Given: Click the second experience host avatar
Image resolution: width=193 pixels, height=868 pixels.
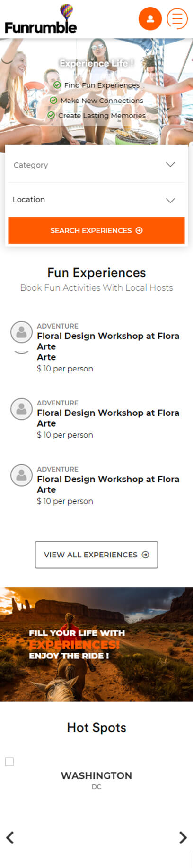Looking at the screenshot, I should 21,409.
